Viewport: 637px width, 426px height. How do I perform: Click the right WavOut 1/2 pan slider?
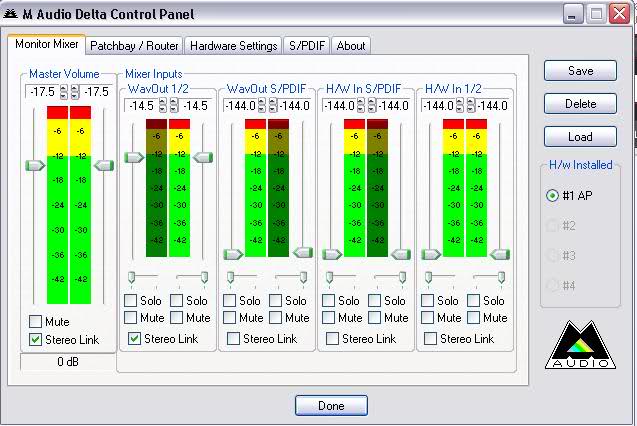coord(204,277)
